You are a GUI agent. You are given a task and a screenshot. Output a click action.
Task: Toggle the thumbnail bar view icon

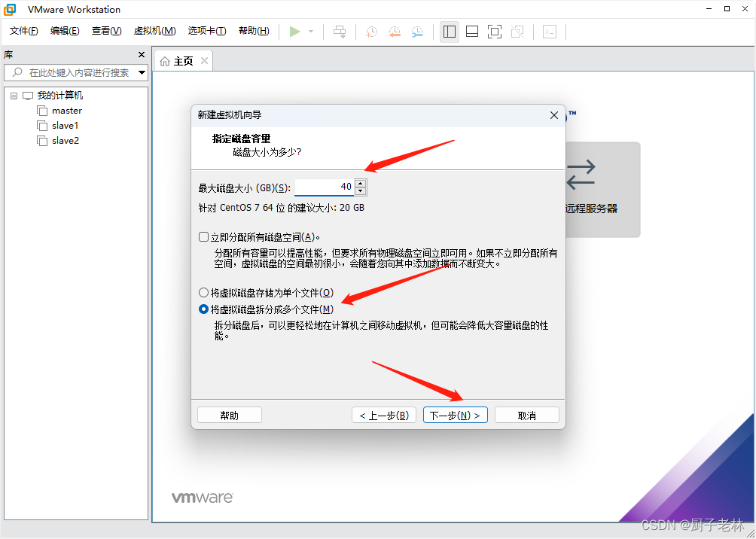[472, 32]
